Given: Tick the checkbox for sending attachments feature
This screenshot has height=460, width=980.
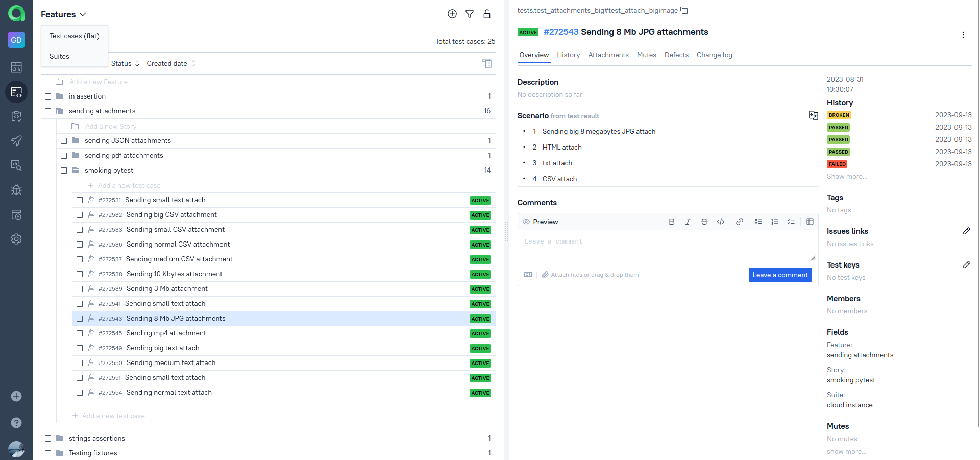Looking at the screenshot, I should pos(48,111).
